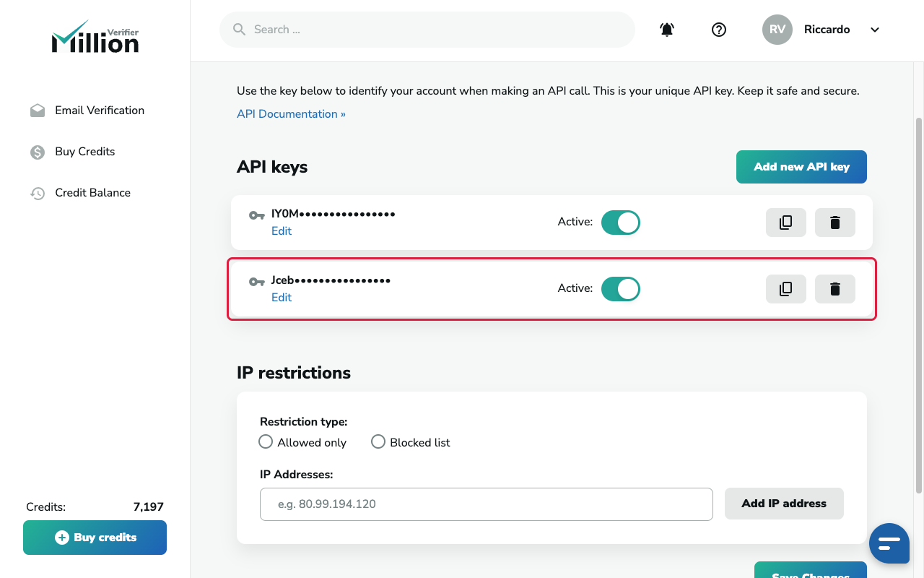Click the Buy Credits dollar icon
Screen dimensions: 924x578
click(38, 152)
